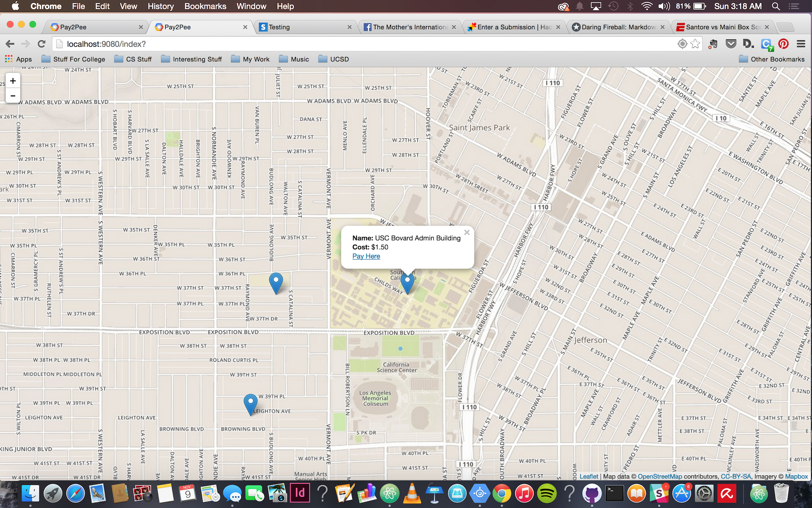Click the Pay Here link

366,256
